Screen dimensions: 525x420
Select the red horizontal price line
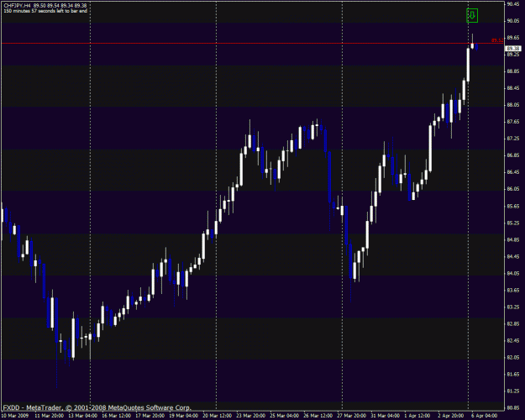[x=252, y=43]
